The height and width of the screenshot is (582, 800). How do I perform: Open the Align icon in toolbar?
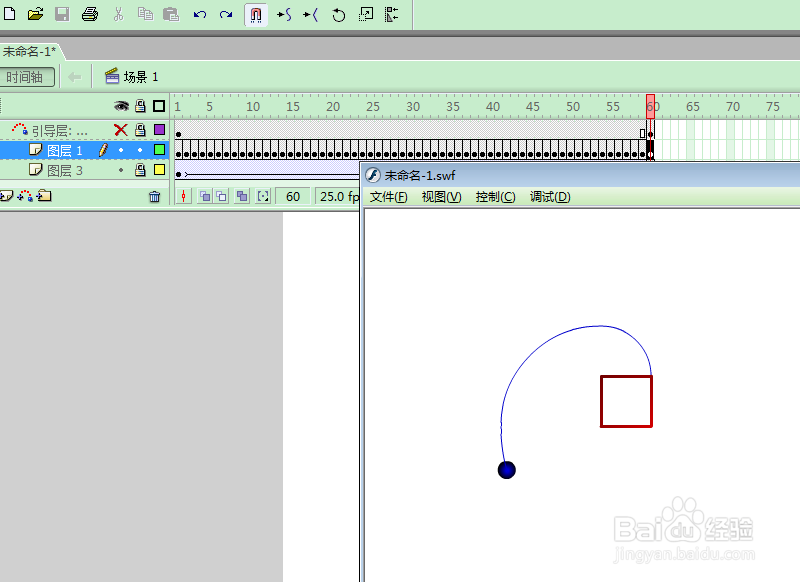pyautogui.click(x=392, y=14)
